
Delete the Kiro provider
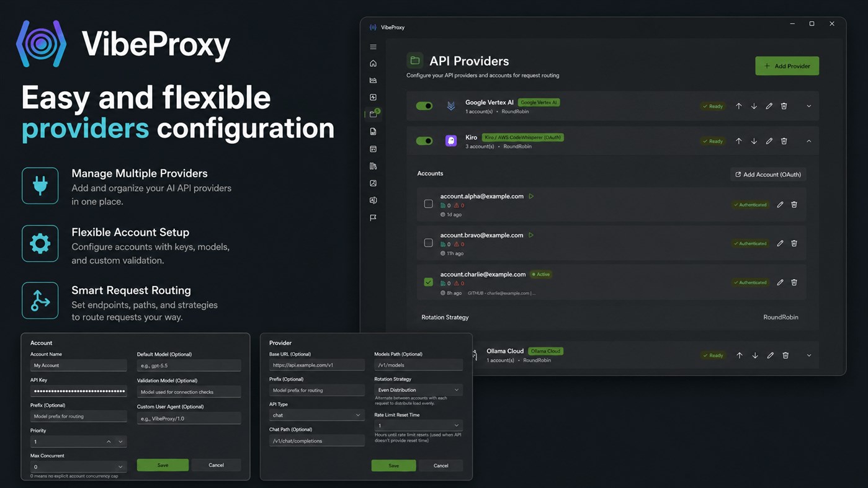point(784,141)
